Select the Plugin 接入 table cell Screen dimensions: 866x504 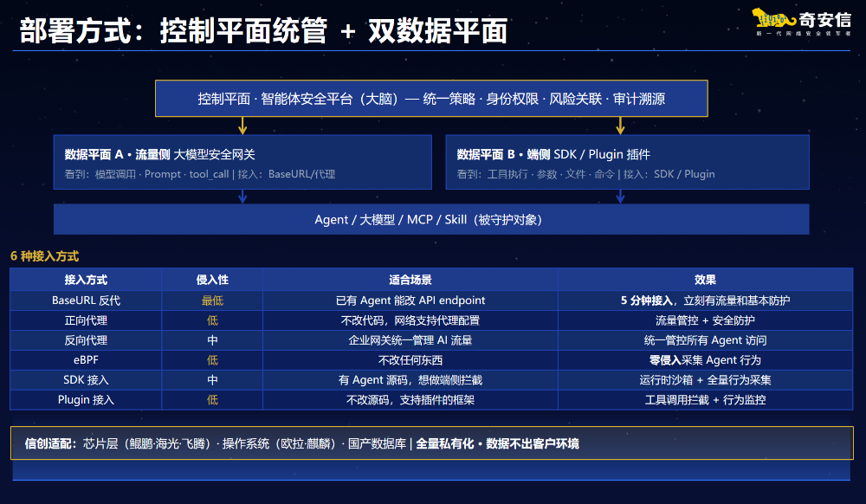click(86, 400)
